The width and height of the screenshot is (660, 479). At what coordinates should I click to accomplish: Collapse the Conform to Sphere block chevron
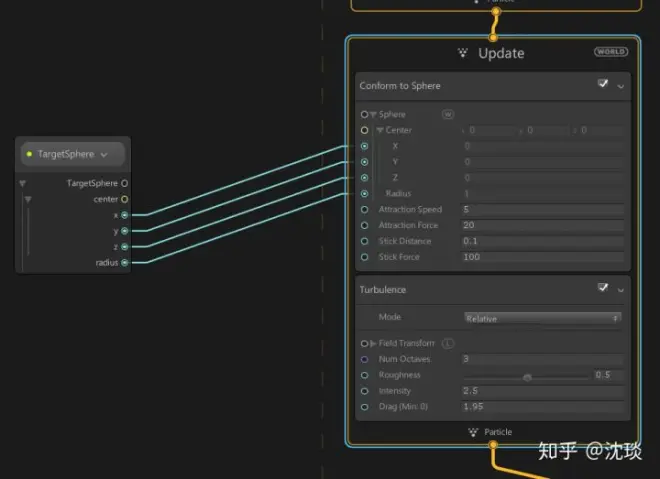620,87
